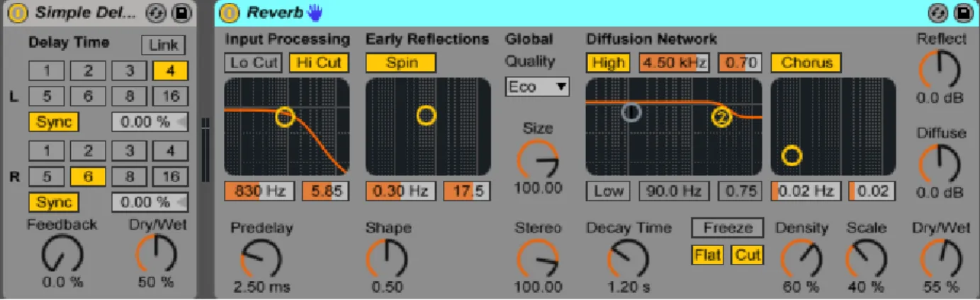Image resolution: width=980 pixels, height=300 pixels.
Task: Toggle the Flat button under Freeze
Action: (x=708, y=255)
